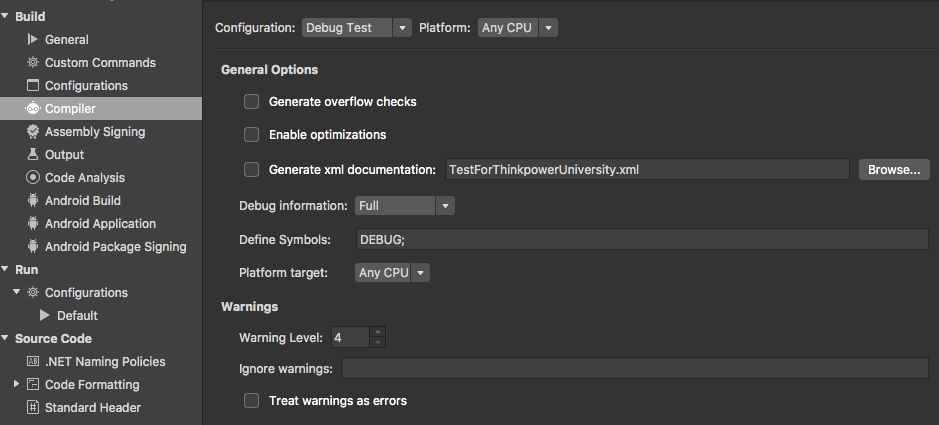939x425 pixels.
Task: Select the Code Analysis target icon
Action: pyautogui.click(x=33, y=177)
